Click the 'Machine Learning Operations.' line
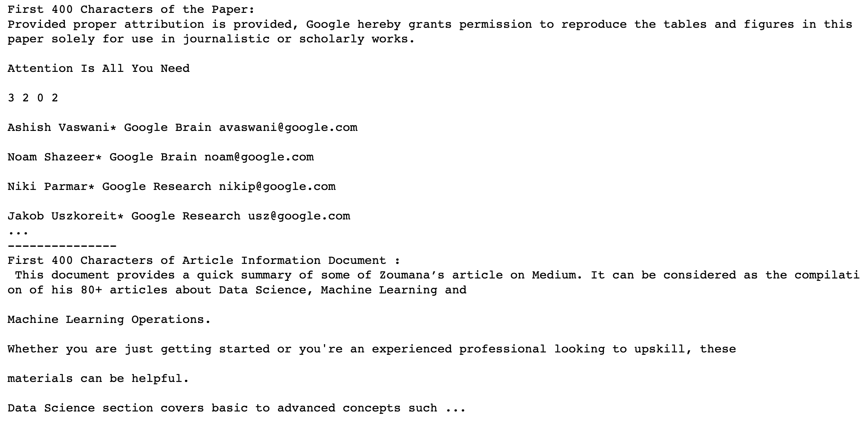 109,319
